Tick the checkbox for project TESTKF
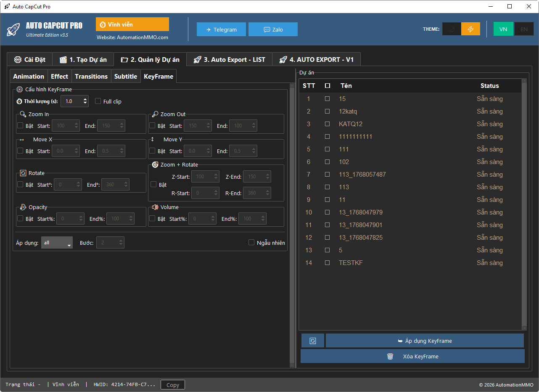The height and width of the screenshot is (392, 539). point(328,263)
